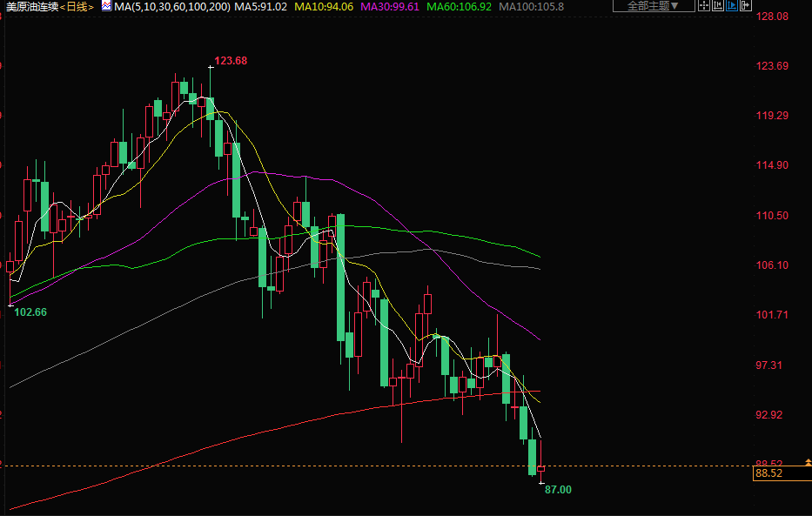Click the MA(5,10,30,60,100,200) indicator label
The height and width of the screenshot is (516, 812).
pyautogui.click(x=172, y=6)
